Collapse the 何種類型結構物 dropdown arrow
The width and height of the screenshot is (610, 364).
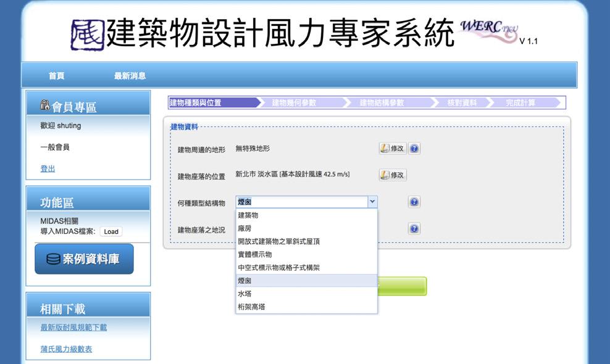[x=372, y=202]
